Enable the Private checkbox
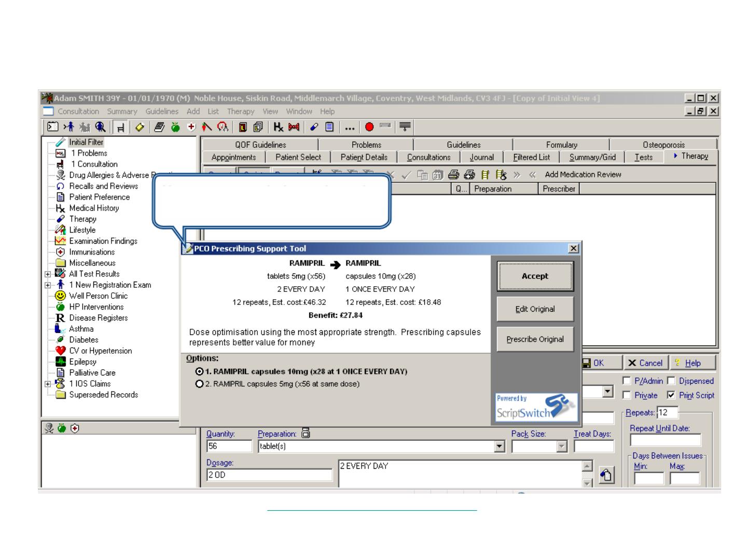The image size is (747, 560). click(x=627, y=395)
